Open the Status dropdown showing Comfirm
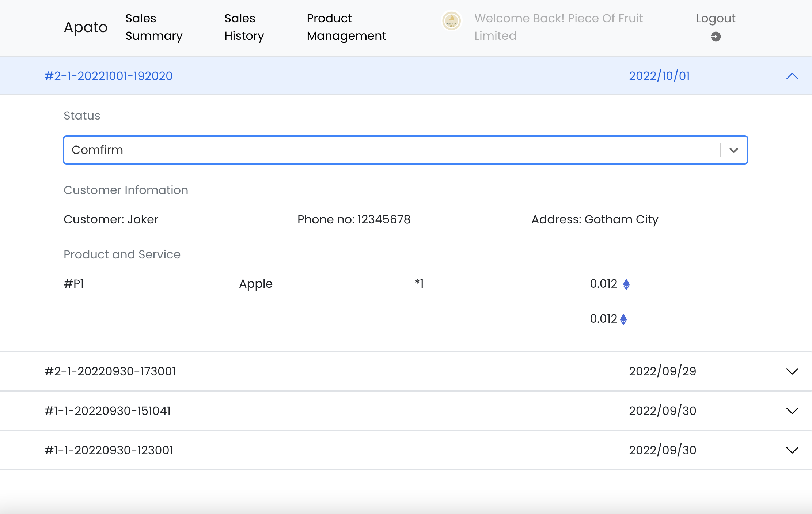This screenshot has height=514, width=812. 402,150
